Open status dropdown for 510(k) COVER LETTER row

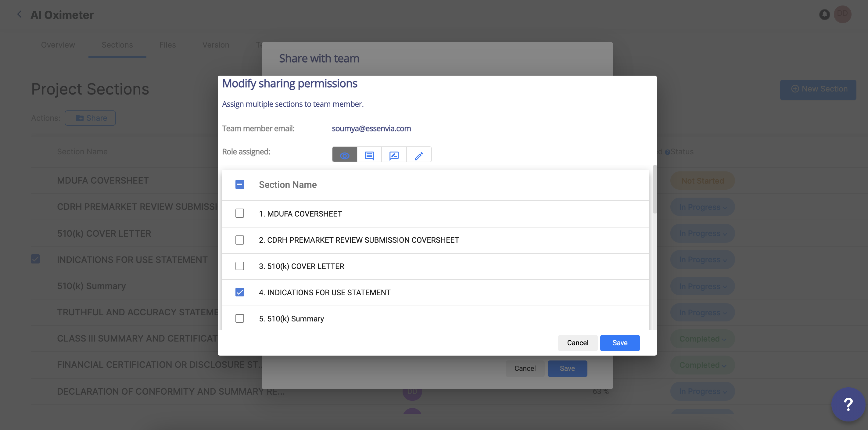click(x=702, y=233)
